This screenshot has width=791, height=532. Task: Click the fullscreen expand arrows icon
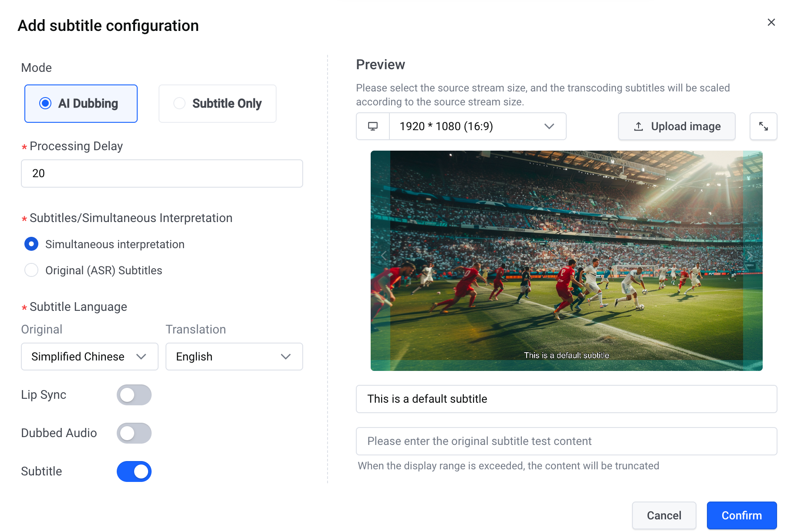[x=763, y=126]
